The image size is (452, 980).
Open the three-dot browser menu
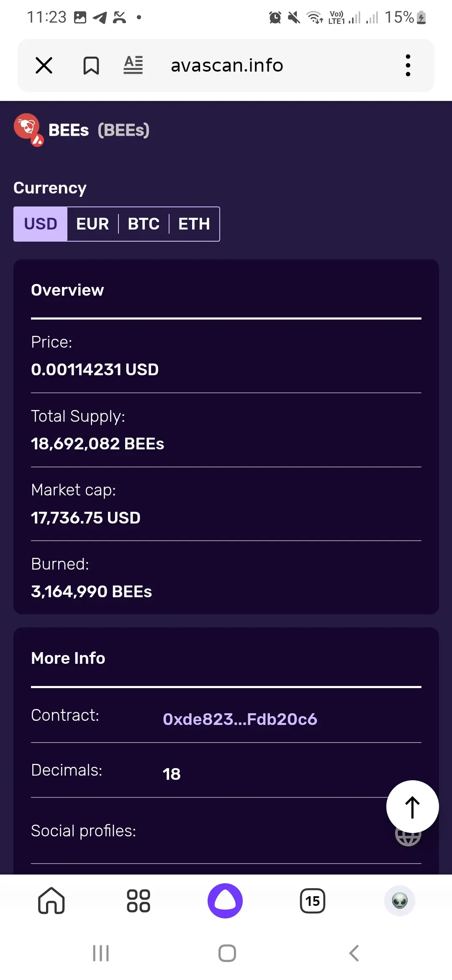click(408, 65)
